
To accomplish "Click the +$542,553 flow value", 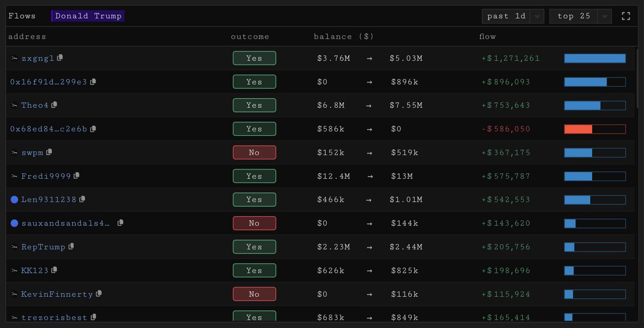I will [506, 200].
